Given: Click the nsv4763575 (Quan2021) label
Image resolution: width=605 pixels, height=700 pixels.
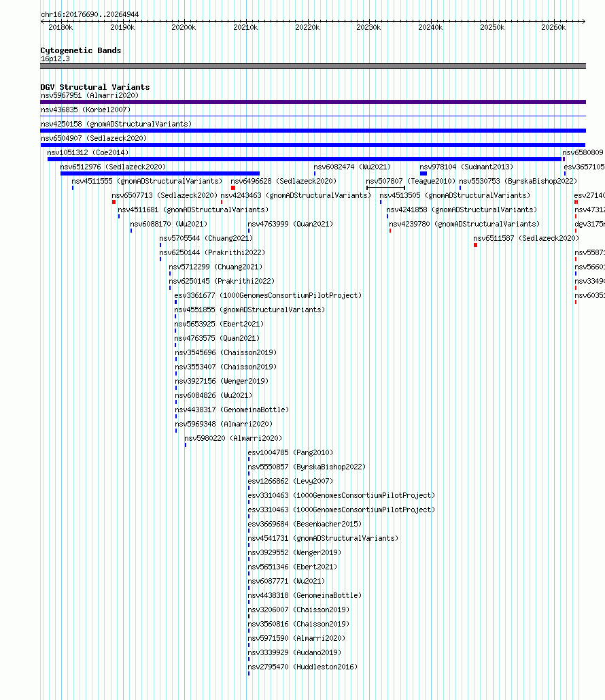Looking at the screenshot, I should pyautogui.click(x=217, y=338).
